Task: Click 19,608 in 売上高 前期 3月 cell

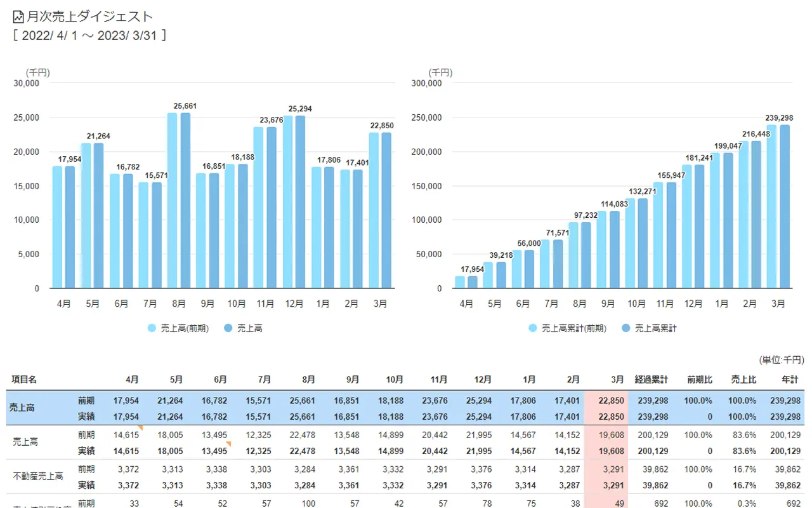Action: click(x=612, y=434)
